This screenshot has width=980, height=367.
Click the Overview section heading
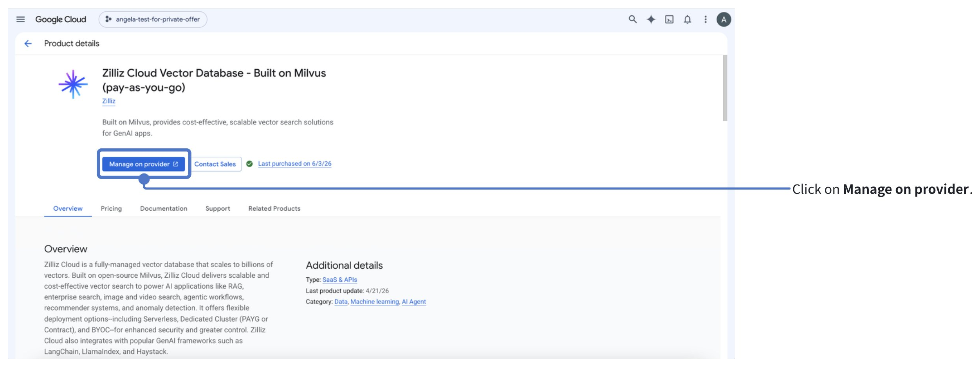pos(66,249)
